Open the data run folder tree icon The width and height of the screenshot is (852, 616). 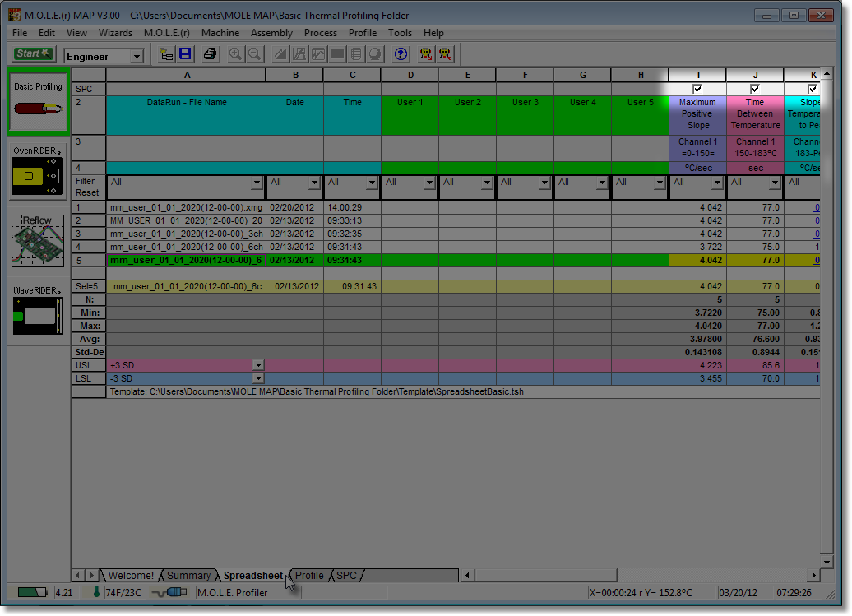166,53
